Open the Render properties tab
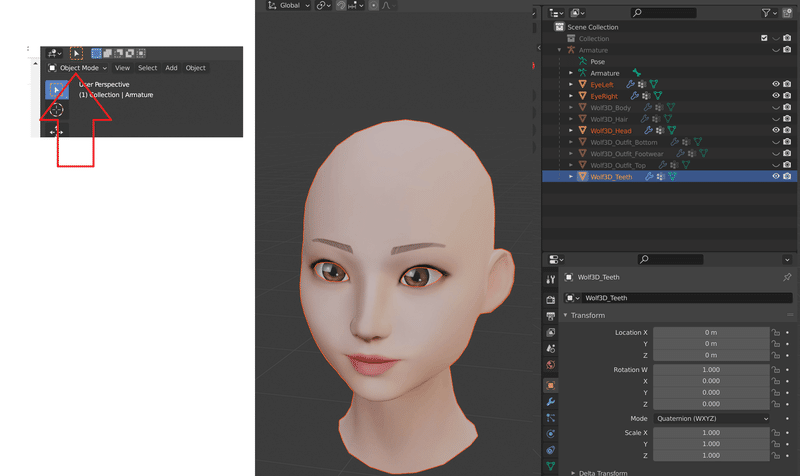800x476 pixels. point(551,300)
